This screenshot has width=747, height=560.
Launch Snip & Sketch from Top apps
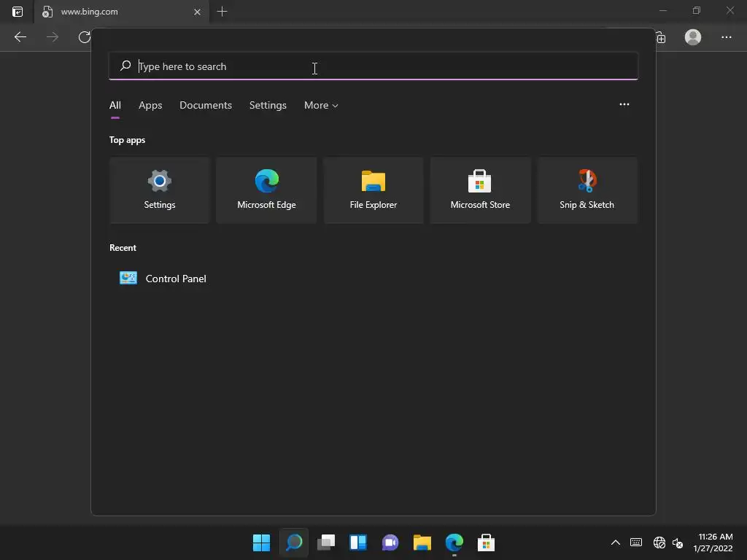click(587, 190)
